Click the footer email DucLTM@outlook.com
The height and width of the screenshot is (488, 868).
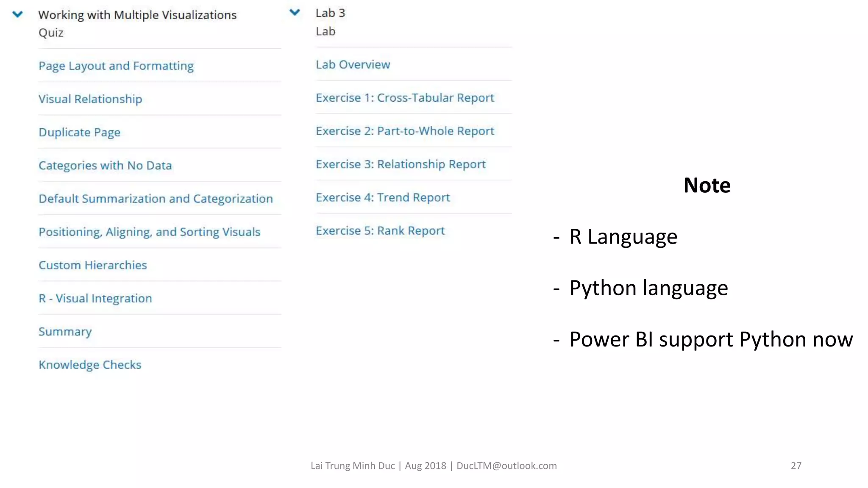506,466
